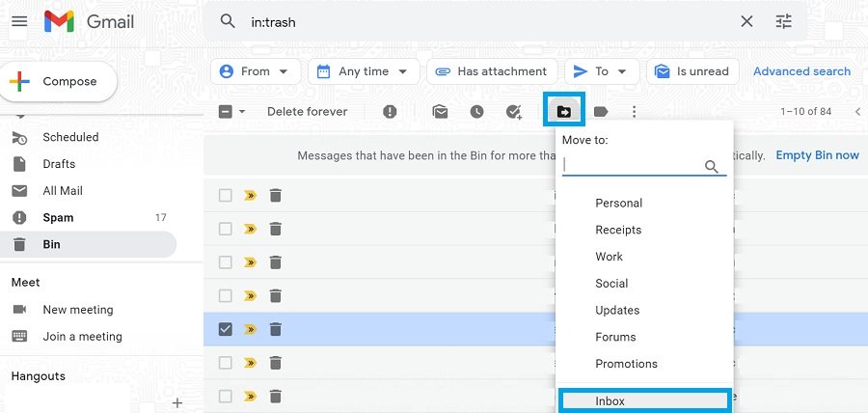Screen dimensions: 868x413
Task: Expand the To filter dropdown
Action: (x=601, y=71)
